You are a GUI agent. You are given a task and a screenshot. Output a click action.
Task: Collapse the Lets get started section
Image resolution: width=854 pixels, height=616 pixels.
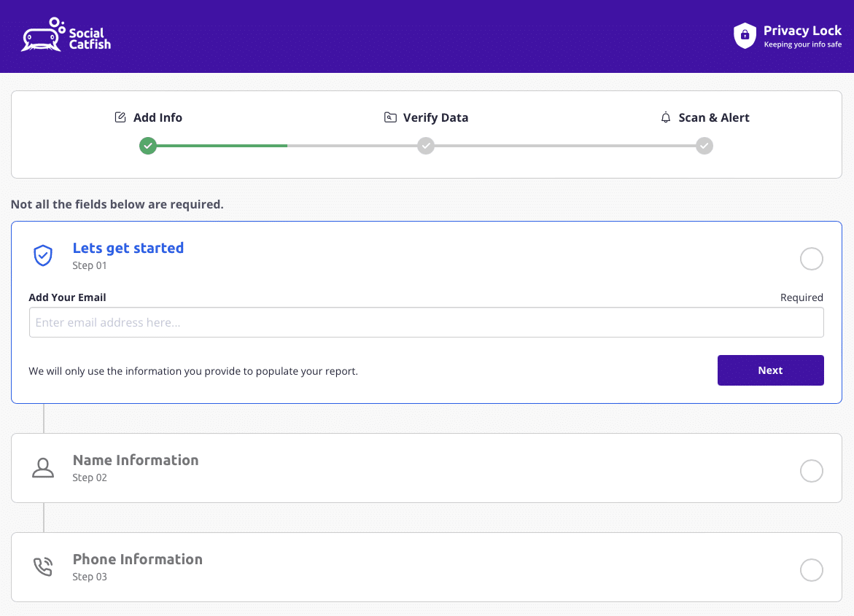point(128,248)
